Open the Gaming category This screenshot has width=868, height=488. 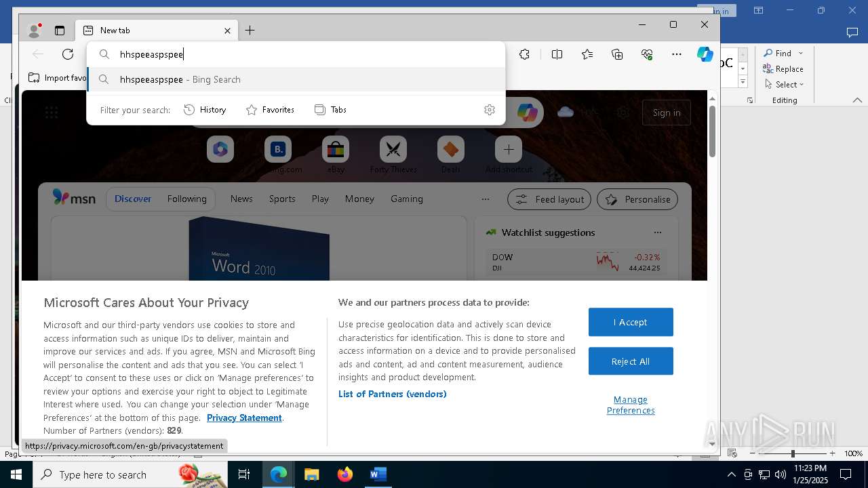point(407,199)
